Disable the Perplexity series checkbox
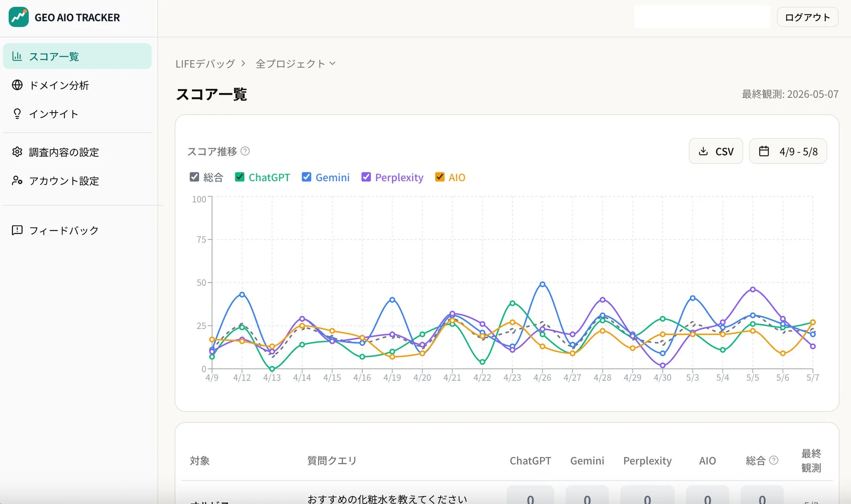The width and height of the screenshot is (851, 504). [366, 177]
